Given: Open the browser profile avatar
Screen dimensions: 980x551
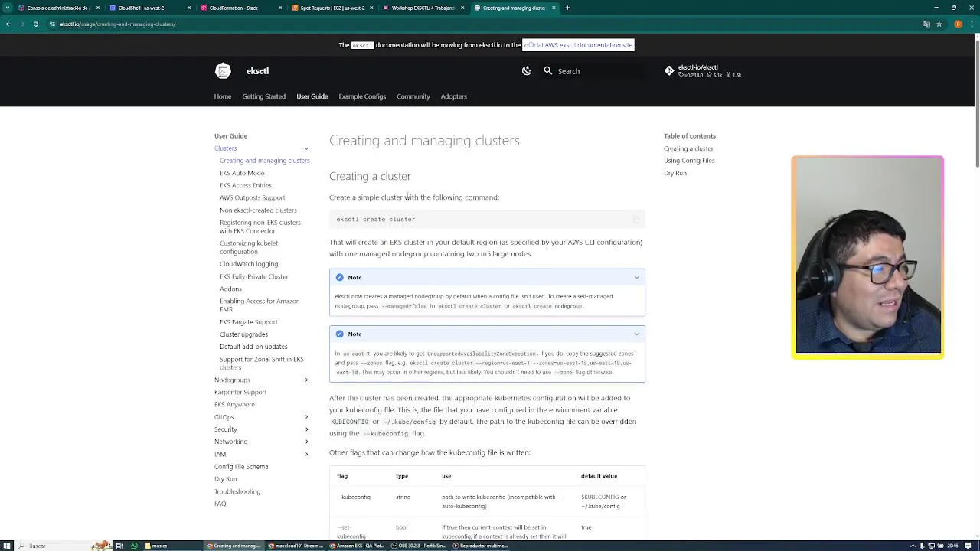Looking at the screenshot, I should (958, 24).
